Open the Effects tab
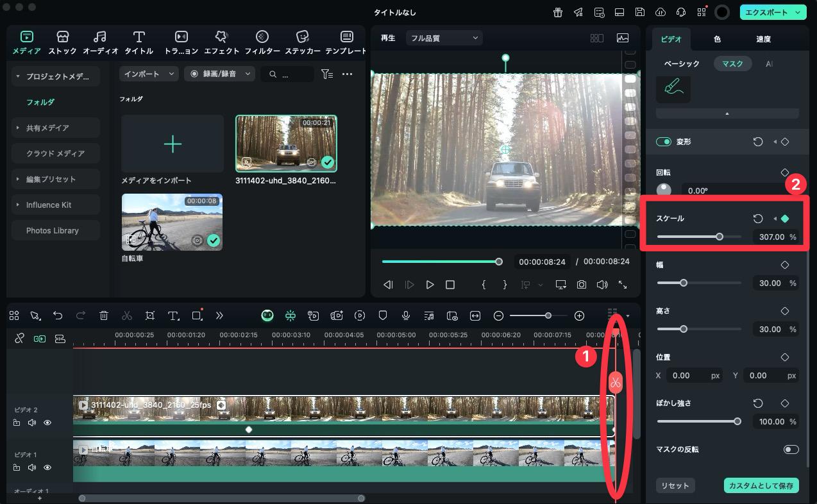817x504 pixels. point(221,42)
